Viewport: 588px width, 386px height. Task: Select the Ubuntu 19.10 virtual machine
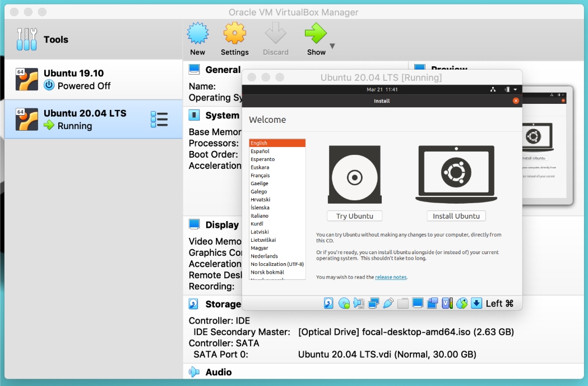(94, 79)
